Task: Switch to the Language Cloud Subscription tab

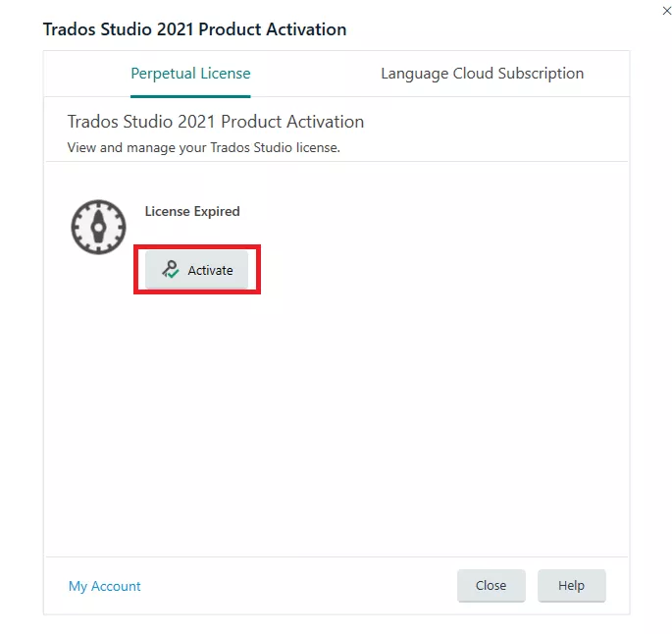Action: tap(482, 74)
